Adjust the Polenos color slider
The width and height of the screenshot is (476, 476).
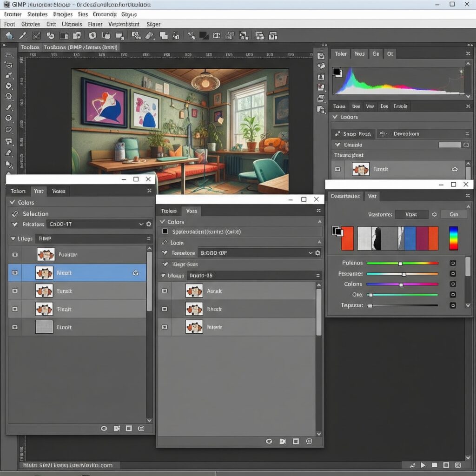point(403,263)
